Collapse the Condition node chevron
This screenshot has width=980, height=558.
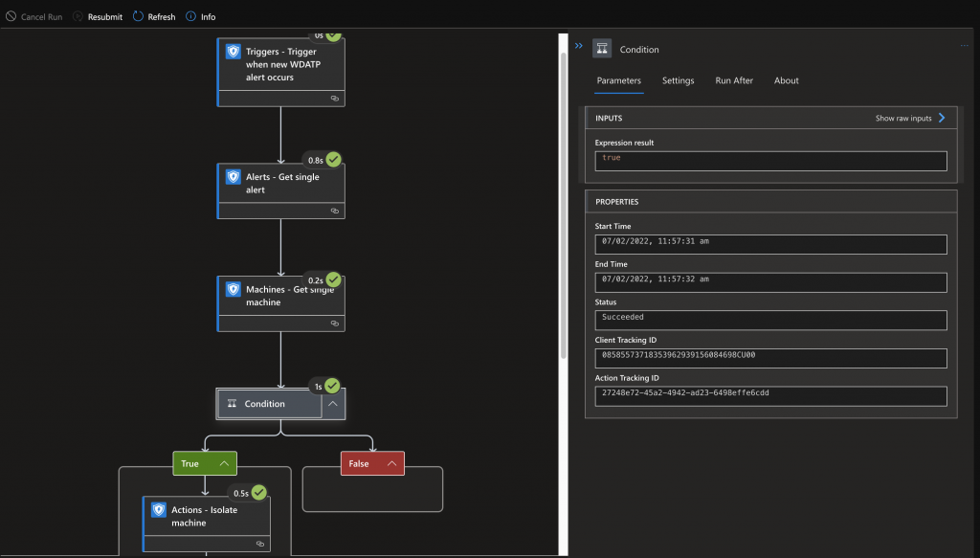[333, 404]
